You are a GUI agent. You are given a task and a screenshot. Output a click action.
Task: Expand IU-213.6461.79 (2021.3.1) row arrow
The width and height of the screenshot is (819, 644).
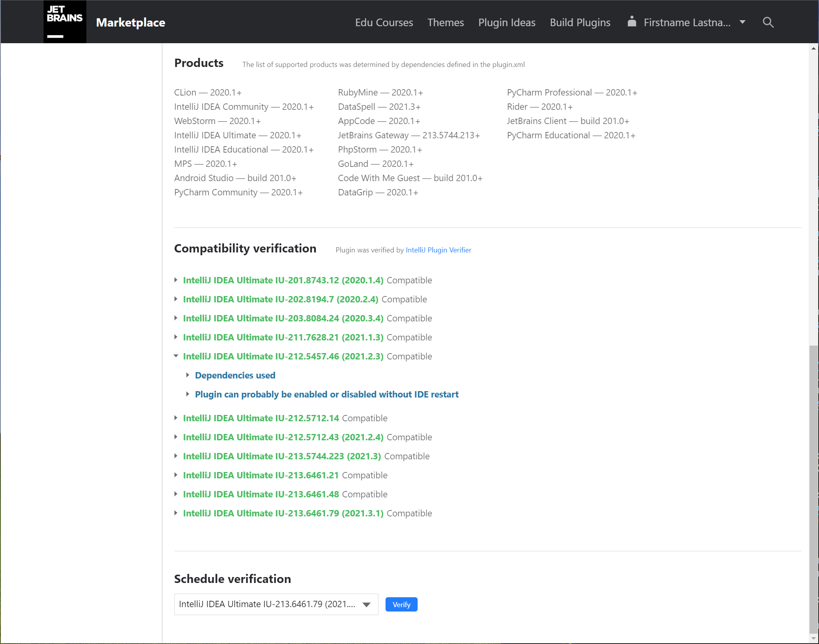pyautogui.click(x=176, y=513)
